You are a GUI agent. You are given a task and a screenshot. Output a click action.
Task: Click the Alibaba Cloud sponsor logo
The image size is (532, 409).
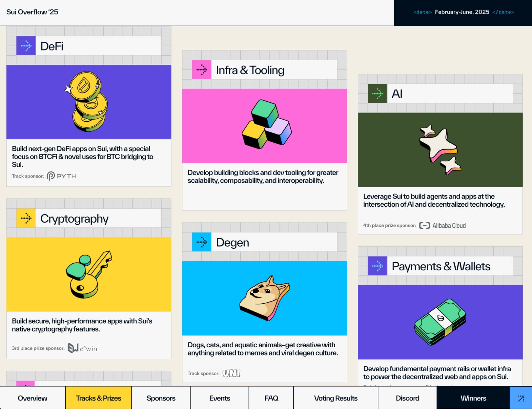[442, 225]
